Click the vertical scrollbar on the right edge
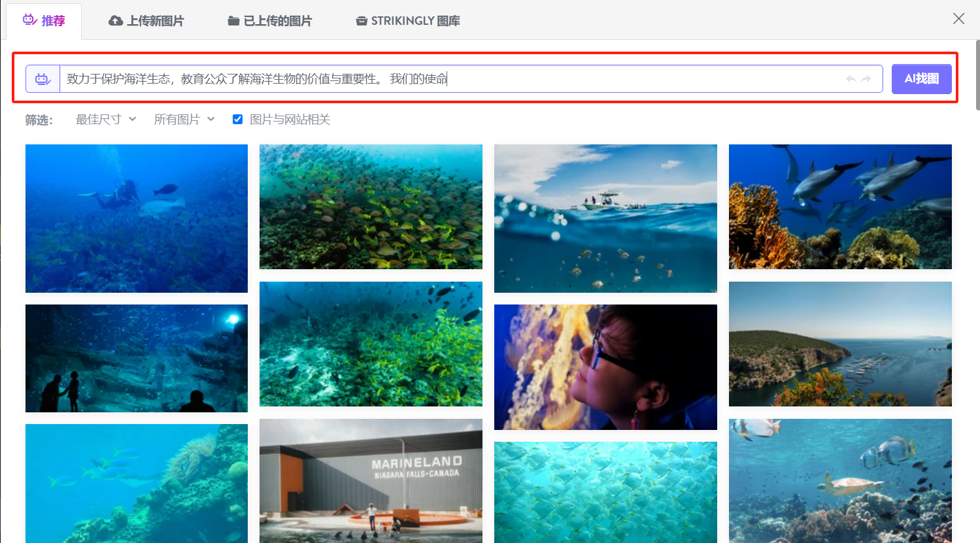This screenshot has width=980, height=543. [x=977, y=75]
